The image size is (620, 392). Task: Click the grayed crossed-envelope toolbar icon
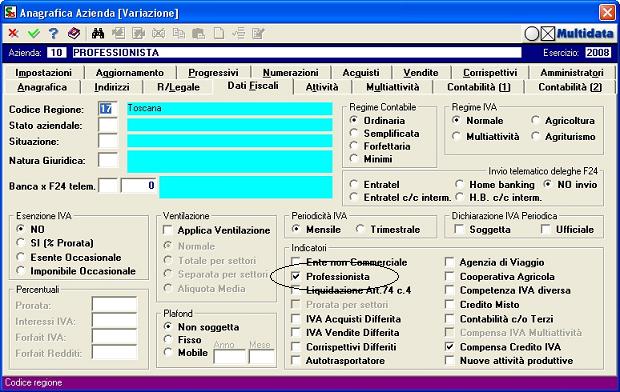tap(158, 33)
